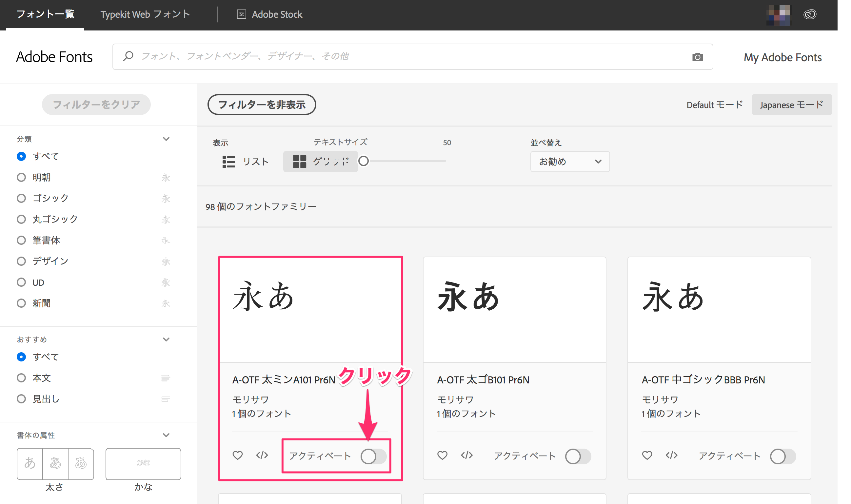The width and height of the screenshot is (851, 504).
Task: Click the フィルターを非表示 button
Action: (262, 105)
